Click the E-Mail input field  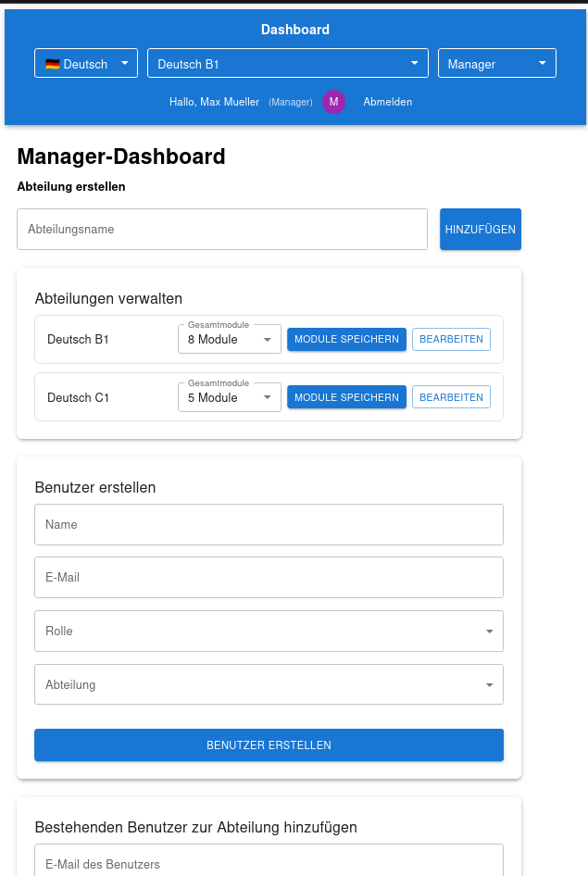[x=269, y=578]
